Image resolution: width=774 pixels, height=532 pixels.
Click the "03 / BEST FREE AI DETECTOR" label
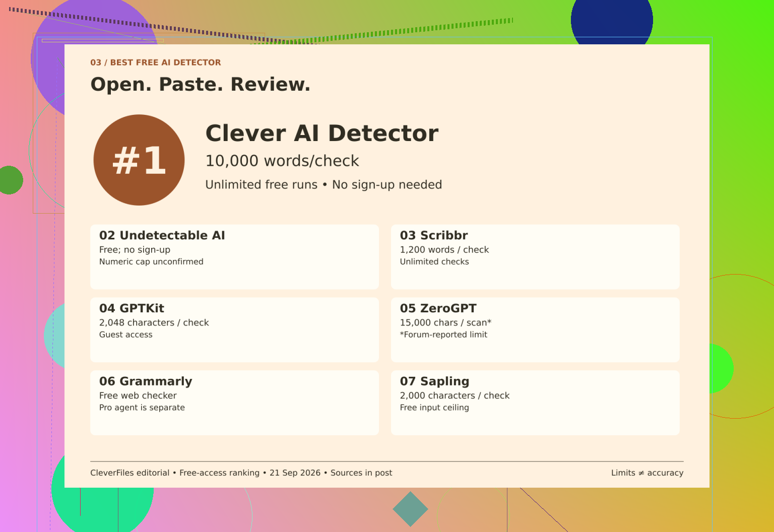click(155, 62)
